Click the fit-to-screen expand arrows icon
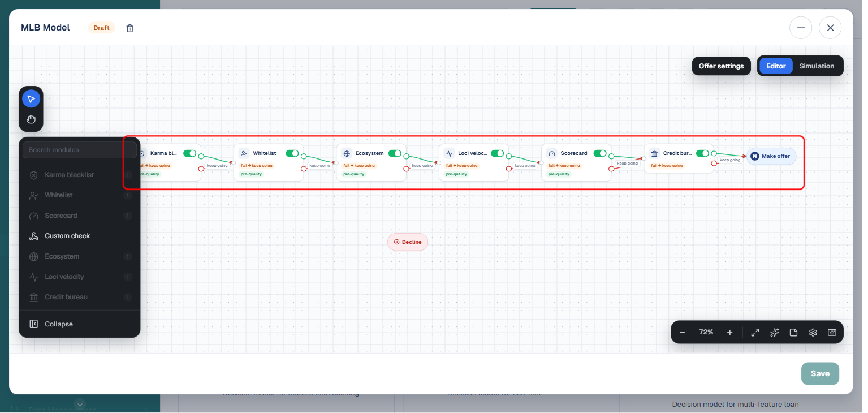868x413 pixels. pyautogui.click(x=755, y=333)
